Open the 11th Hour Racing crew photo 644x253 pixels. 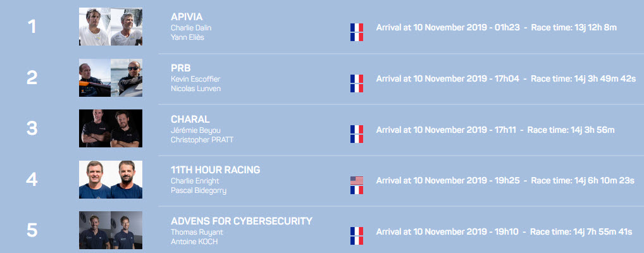[x=111, y=180]
